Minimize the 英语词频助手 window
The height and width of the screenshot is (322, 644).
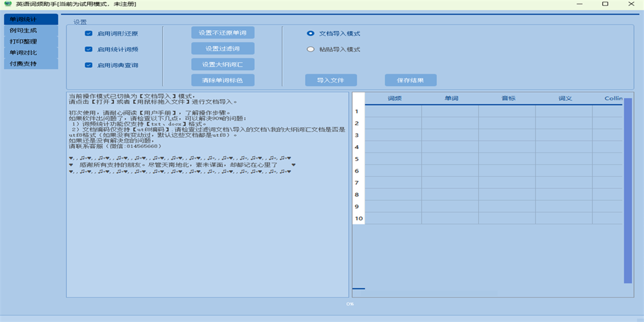[580, 4]
